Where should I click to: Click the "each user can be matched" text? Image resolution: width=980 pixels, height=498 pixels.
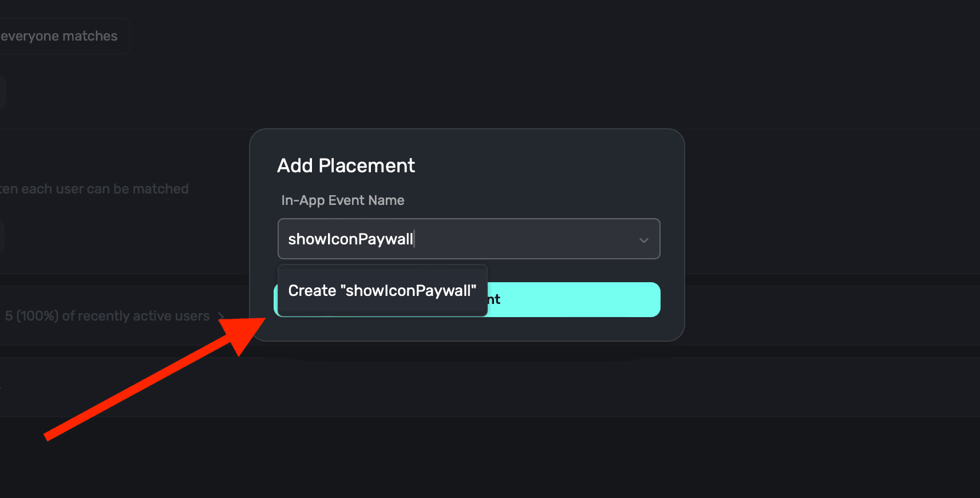coord(103,189)
